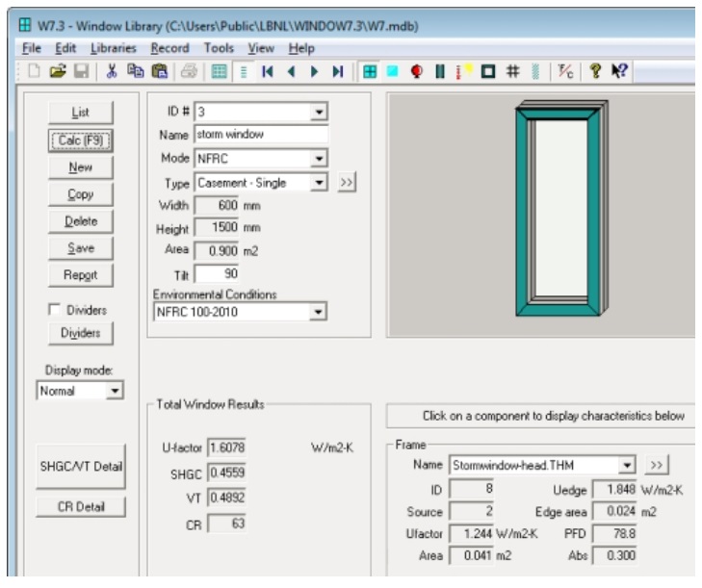
Task: Go to previous record using toolbar arrow
Action: (290, 70)
